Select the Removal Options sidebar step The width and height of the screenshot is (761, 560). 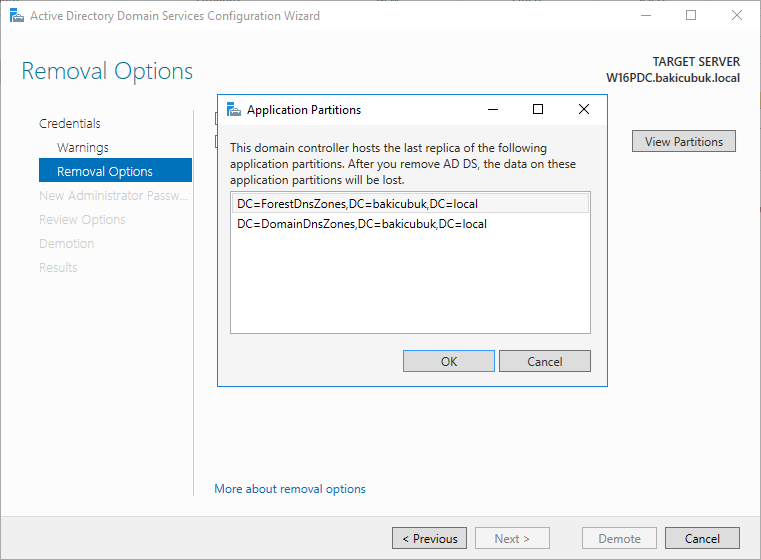click(116, 170)
